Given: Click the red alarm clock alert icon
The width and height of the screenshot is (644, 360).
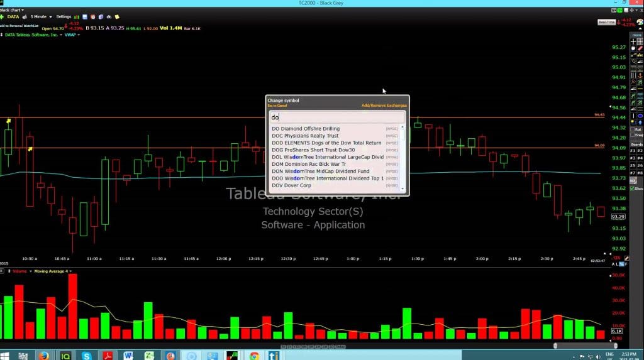Looking at the screenshot, I should pos(93,17).
